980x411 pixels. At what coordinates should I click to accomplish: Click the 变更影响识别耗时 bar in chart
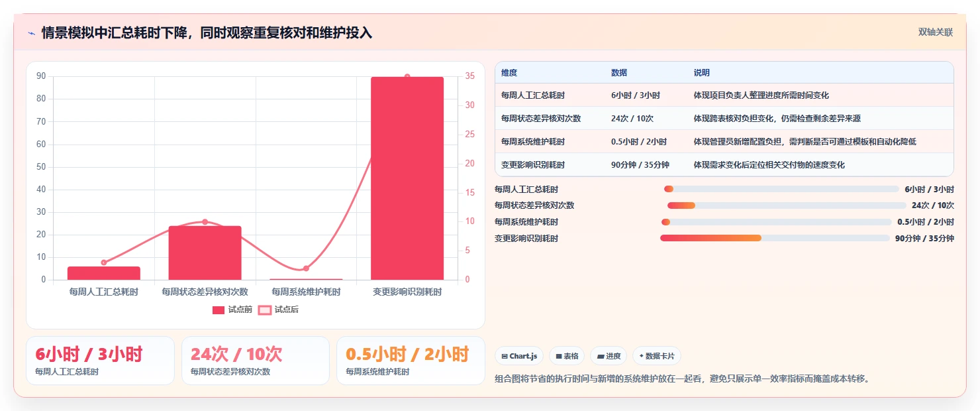(x=407, y=178)
